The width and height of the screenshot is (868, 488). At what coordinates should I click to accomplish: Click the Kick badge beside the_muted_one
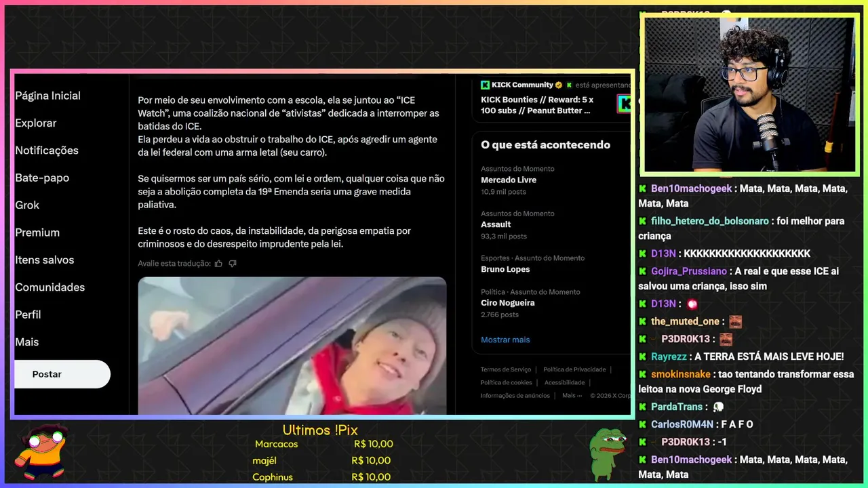[x=642, y=321]
